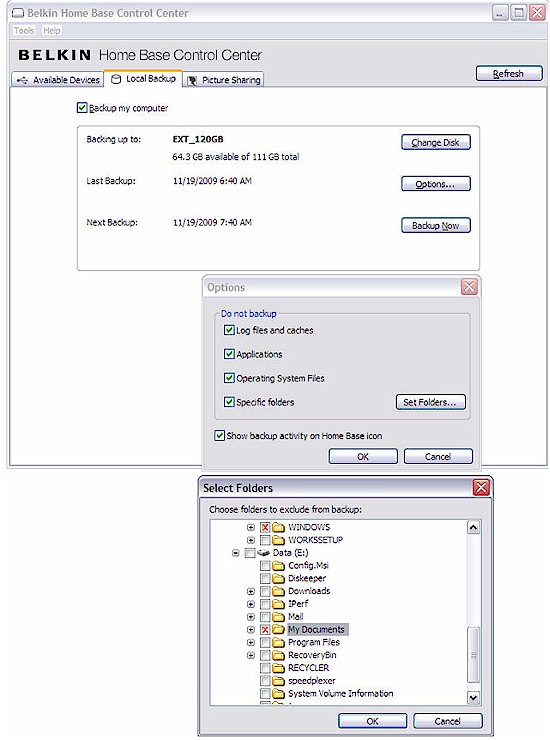Click the RECYCLER folder icon
The height and width of the screenshot is (740, 550).
[279, 668]
